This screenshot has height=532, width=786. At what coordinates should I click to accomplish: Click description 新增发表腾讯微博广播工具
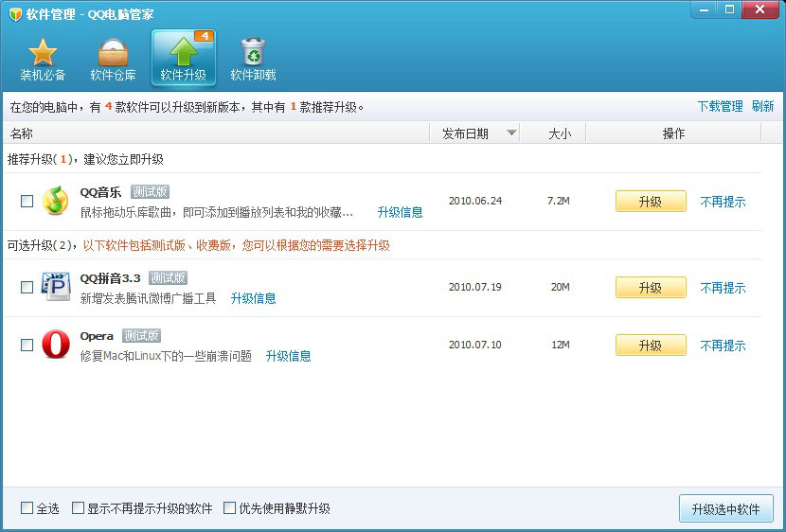[149, 298]
